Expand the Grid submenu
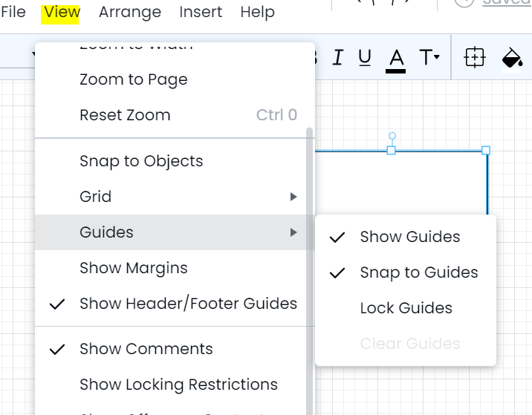This screenshot has height=415, width=532. pyautogui.click(x=171, y=197)
